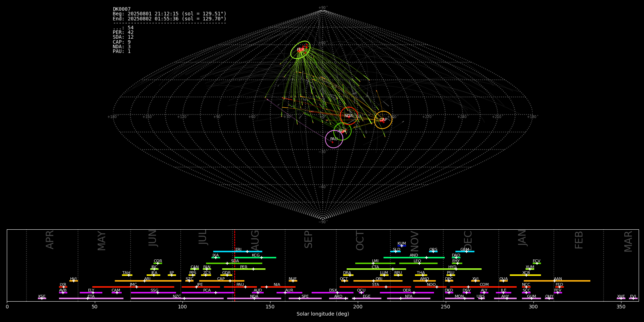This screenshot has height=322, width=644.
Task: Click the NTA shower label in the timeline
Action: pos(409,297)
